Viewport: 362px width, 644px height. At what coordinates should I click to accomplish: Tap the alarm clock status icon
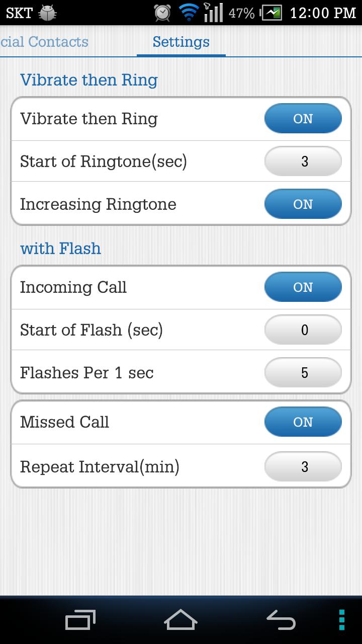click(x=162, y=13)
